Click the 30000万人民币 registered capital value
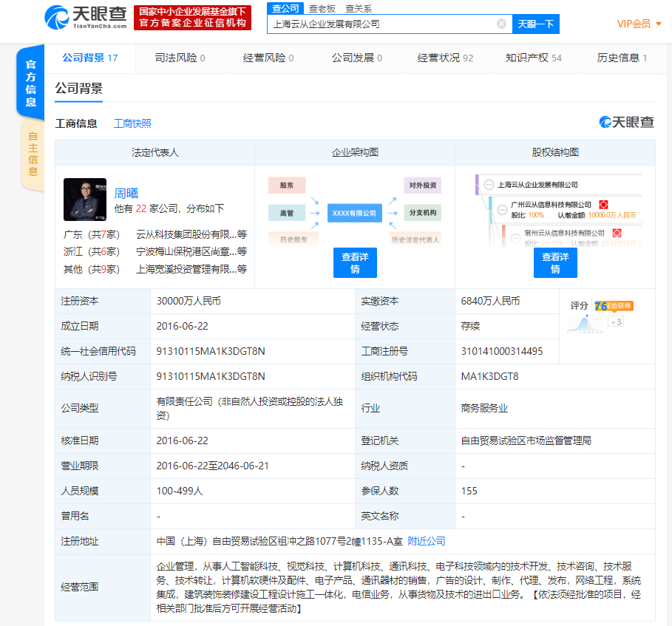Screen dimensions: 672x626 click(x=189, y=302)
